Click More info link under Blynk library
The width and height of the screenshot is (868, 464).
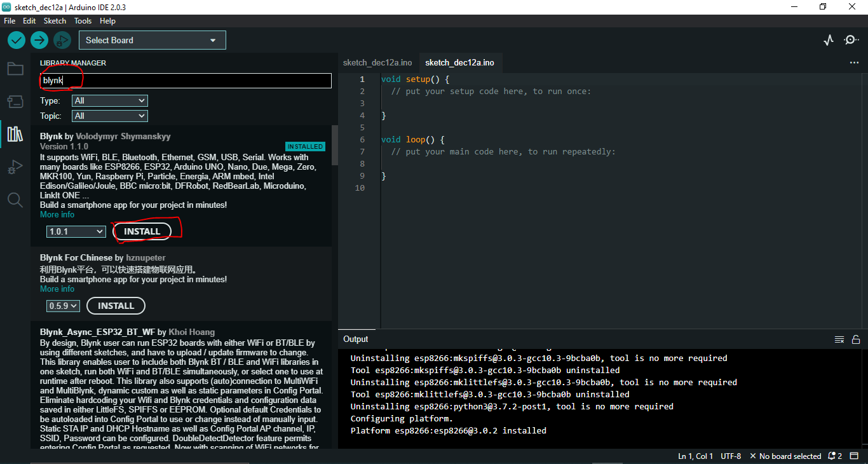(57, 214)
